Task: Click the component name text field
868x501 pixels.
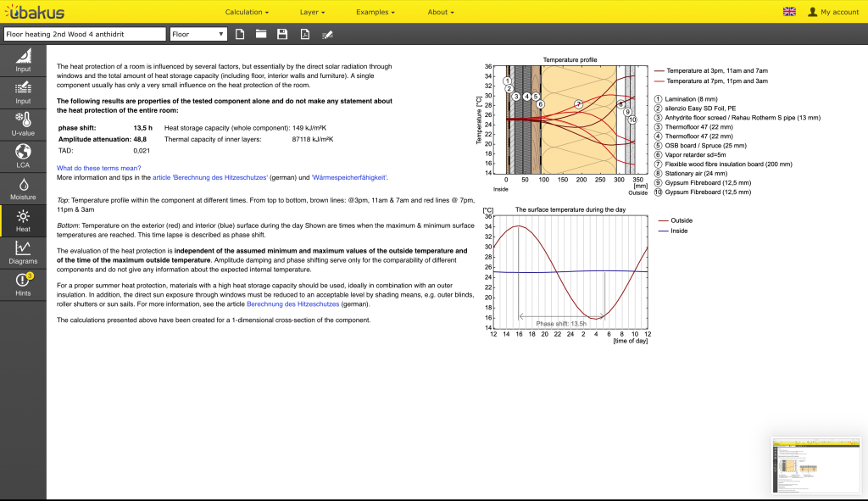Action: point(83,35)
